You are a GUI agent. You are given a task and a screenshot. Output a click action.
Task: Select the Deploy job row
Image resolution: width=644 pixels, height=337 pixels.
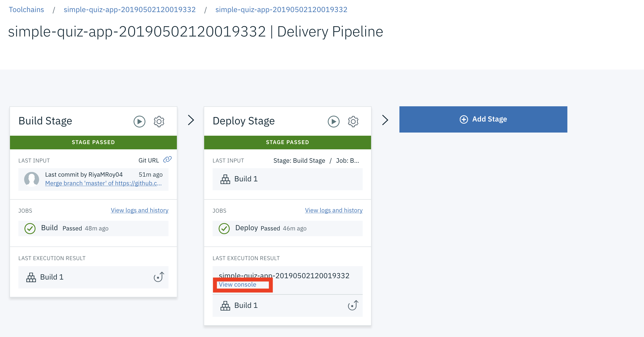tap(287, 228)
